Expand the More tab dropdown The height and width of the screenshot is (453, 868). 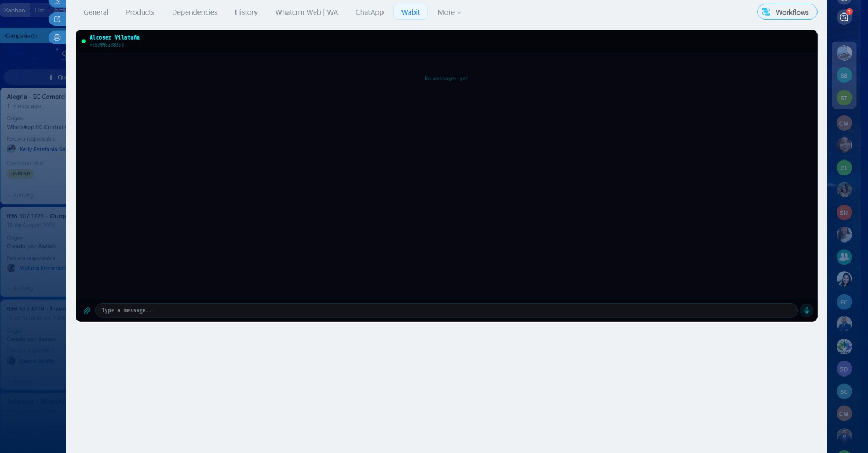point(449,12)
